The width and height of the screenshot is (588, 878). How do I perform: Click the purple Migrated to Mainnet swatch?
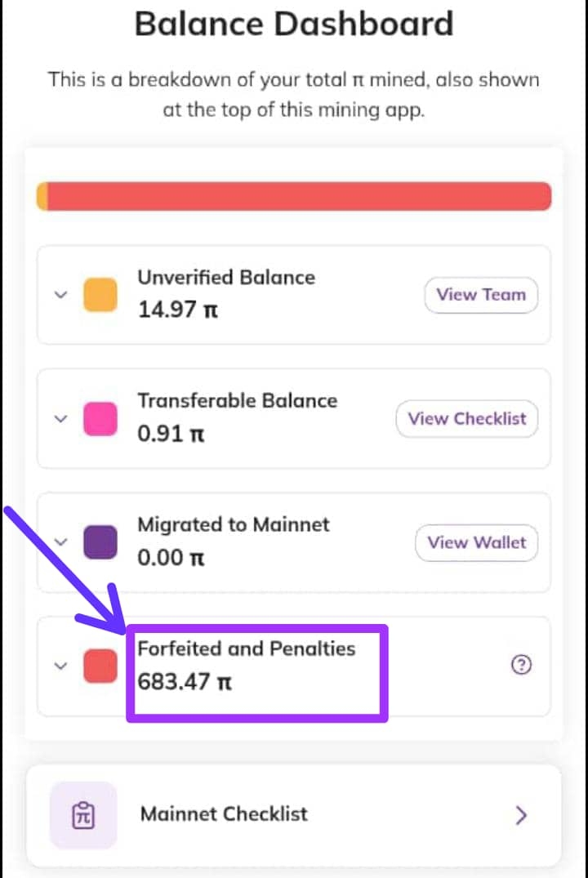(100, 542)
